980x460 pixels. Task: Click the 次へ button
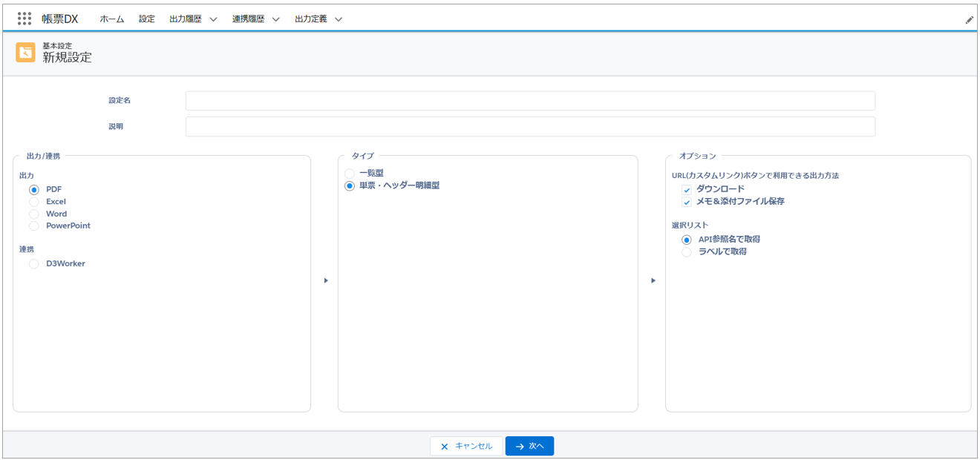click(529, 446)
